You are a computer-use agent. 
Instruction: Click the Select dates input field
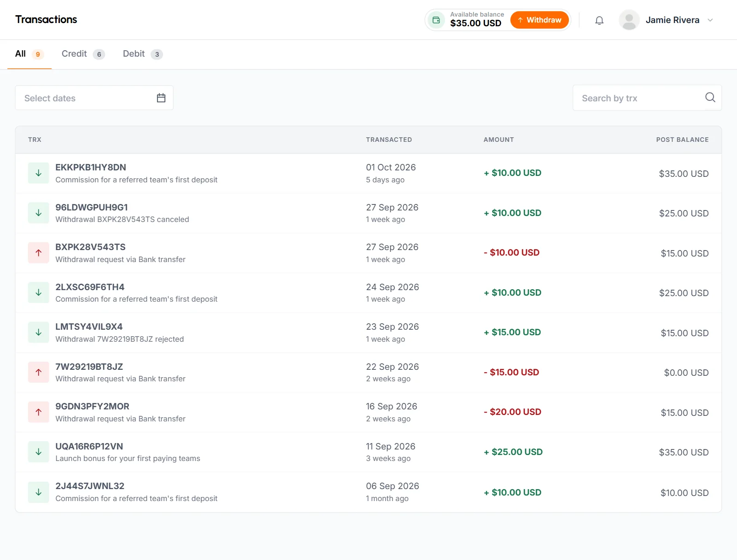click(94, 98)
